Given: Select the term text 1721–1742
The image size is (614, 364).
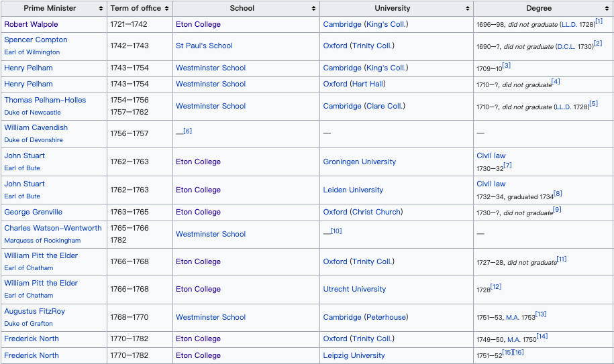Looking at the screenshot, I should pos(128,24).
